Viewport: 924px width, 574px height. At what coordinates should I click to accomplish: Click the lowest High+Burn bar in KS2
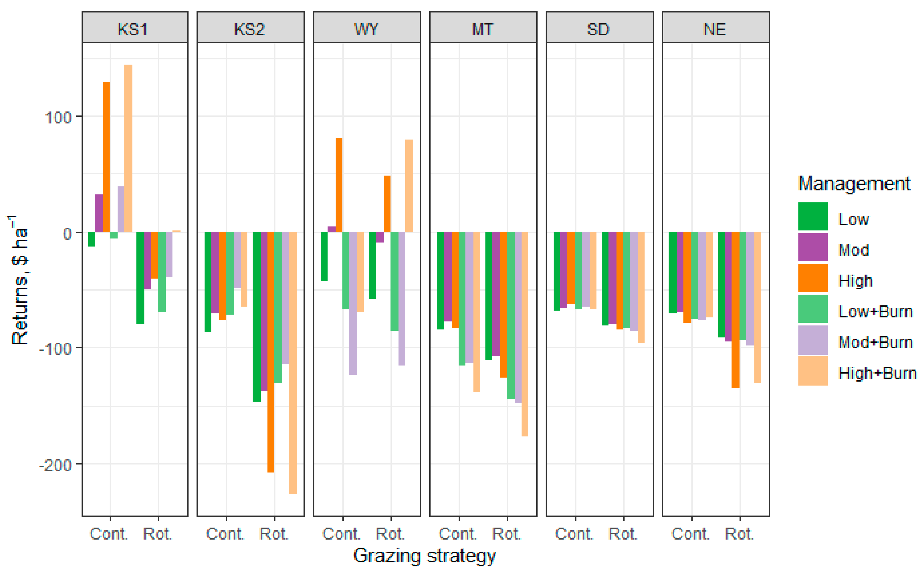[293, 363]
